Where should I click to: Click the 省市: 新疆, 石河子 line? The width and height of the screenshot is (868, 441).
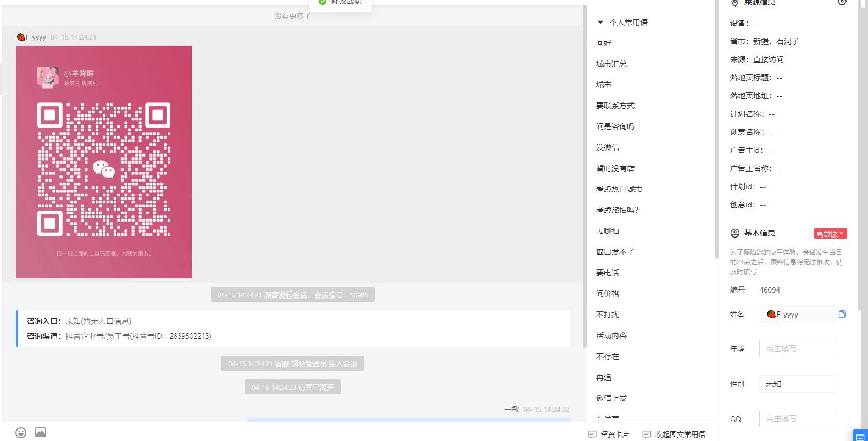tap(765, 41)
